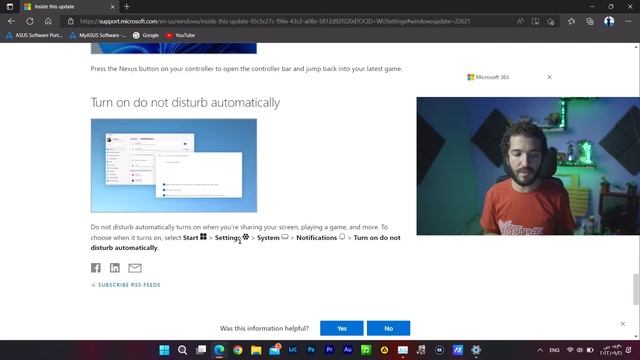
Task: Open taskbar clock and date
Action: coord(611,350)
